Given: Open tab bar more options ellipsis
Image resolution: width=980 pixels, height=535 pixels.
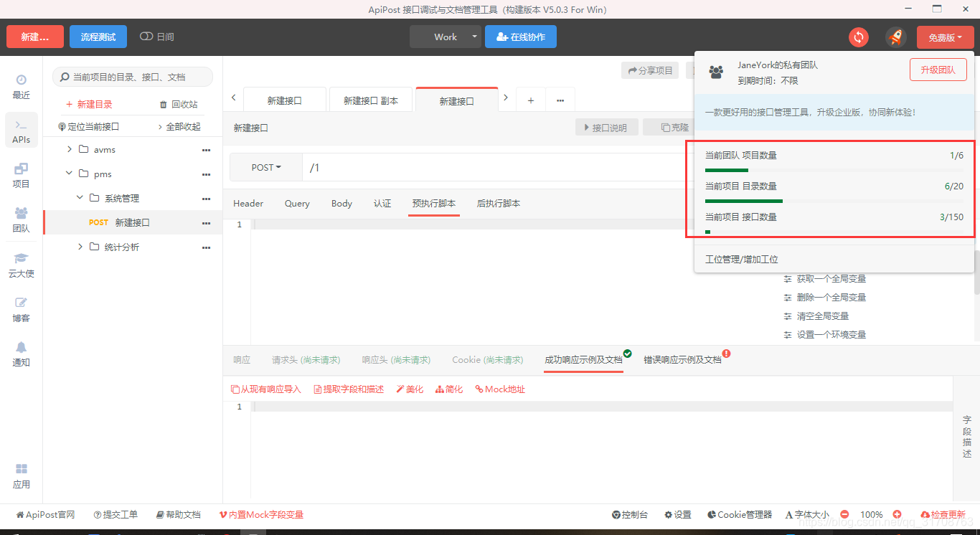Looking at the screenshot, I should coord(560,100).
